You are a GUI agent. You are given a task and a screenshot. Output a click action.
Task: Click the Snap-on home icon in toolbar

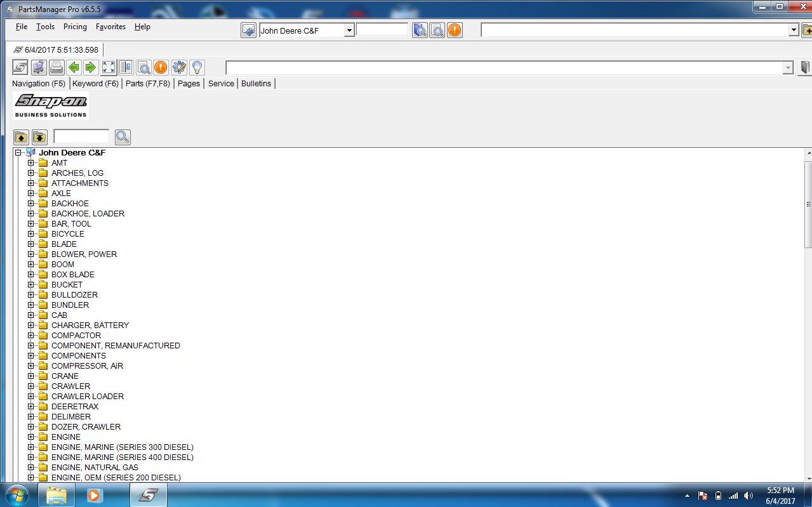point(20,67)
